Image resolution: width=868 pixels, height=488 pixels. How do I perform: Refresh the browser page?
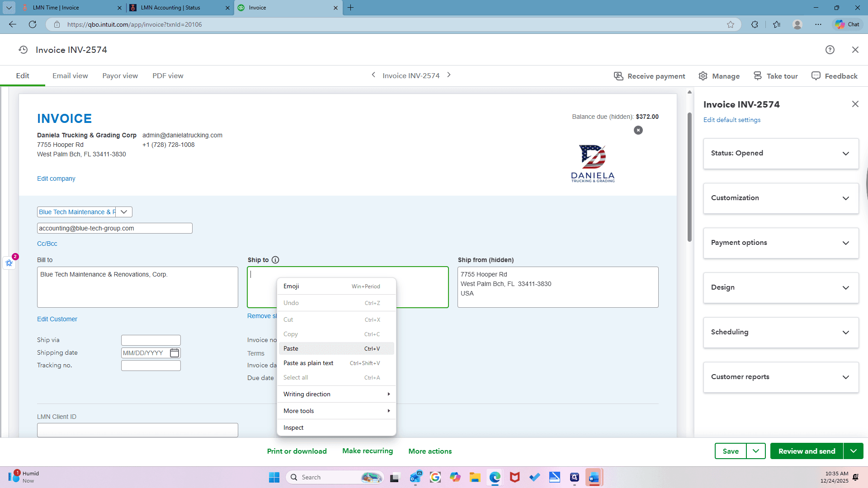tap(33, 24)
